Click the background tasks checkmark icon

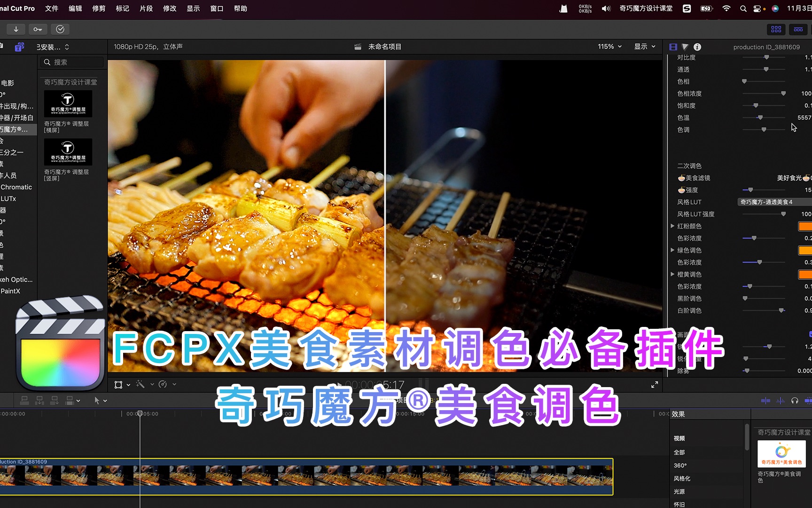click(x=60, y=29)
